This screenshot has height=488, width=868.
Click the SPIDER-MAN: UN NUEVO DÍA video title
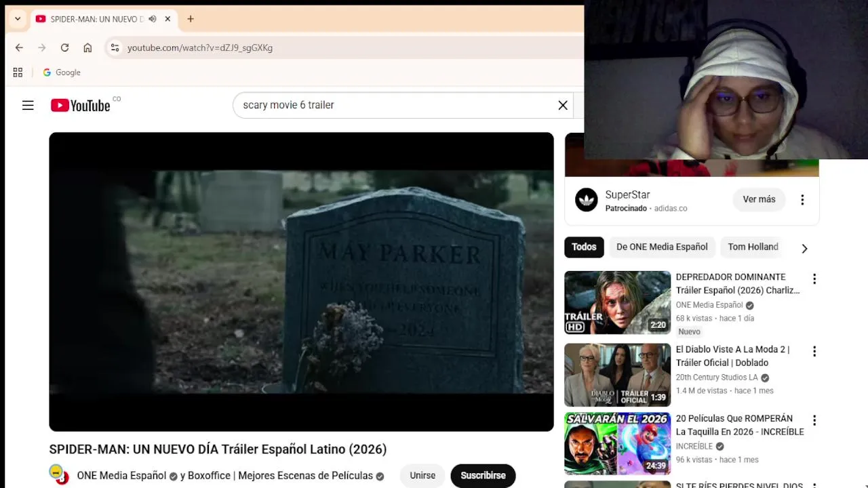(218, 449)
